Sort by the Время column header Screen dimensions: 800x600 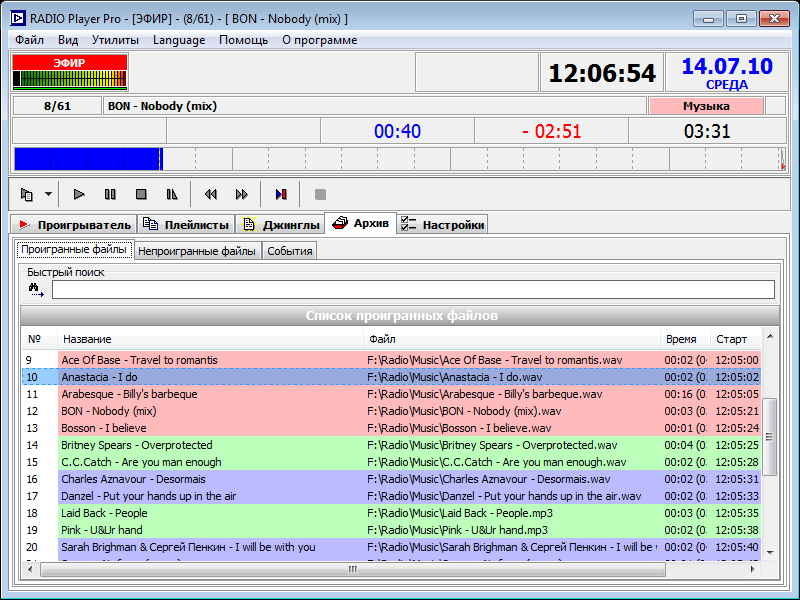pyautogui.click(x=685, y=339)
